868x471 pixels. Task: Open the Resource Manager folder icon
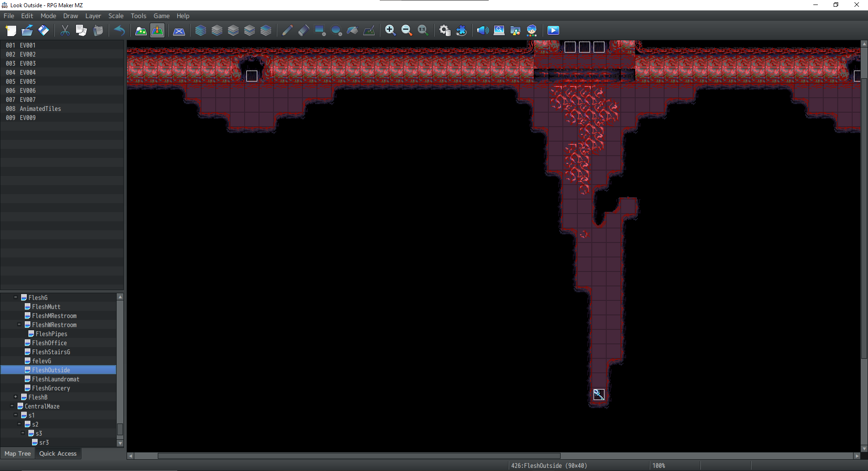coord(515,30)
